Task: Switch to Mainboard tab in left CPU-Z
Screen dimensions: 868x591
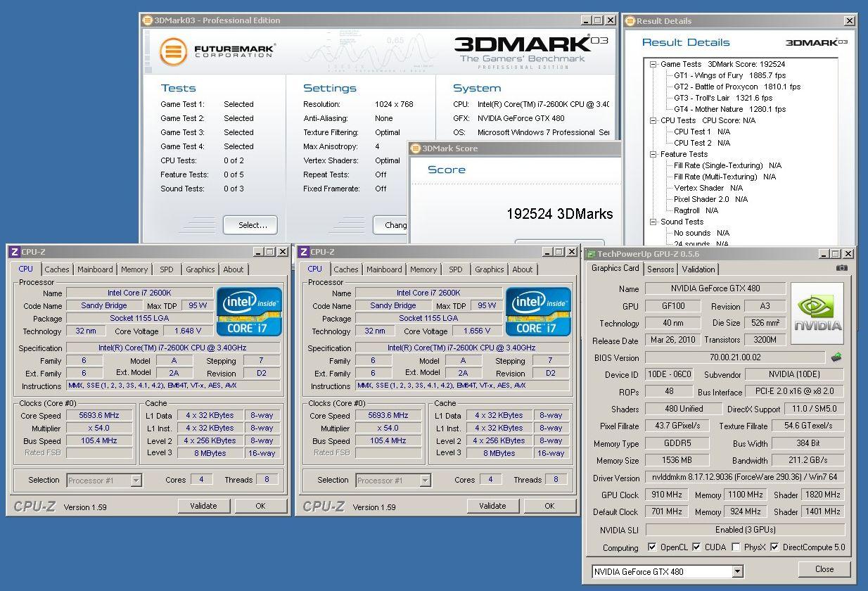Action: pyautogui.click(x=95, y=269)
